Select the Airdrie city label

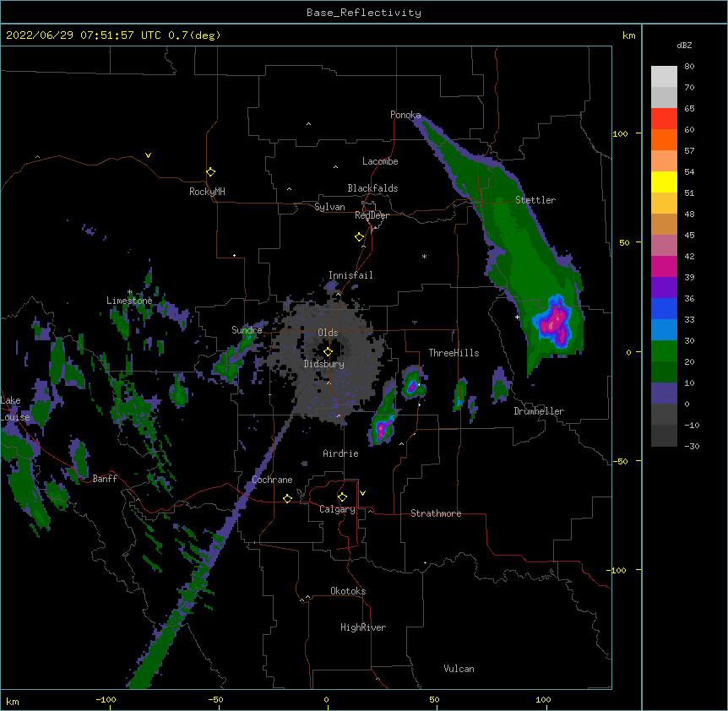[x=340, y=453]
